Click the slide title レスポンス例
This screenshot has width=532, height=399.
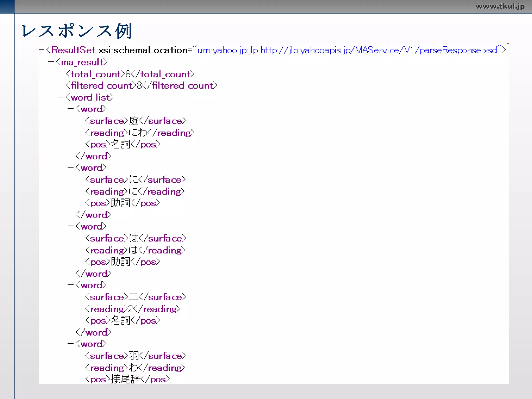(77, 31)
